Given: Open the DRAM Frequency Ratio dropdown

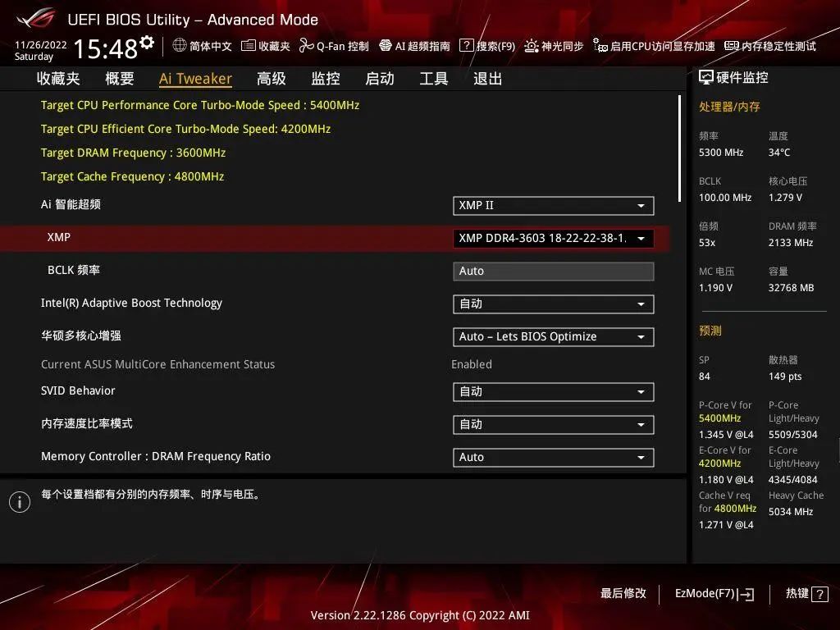Looking at the screenshot, I should (x=554, y=458).
